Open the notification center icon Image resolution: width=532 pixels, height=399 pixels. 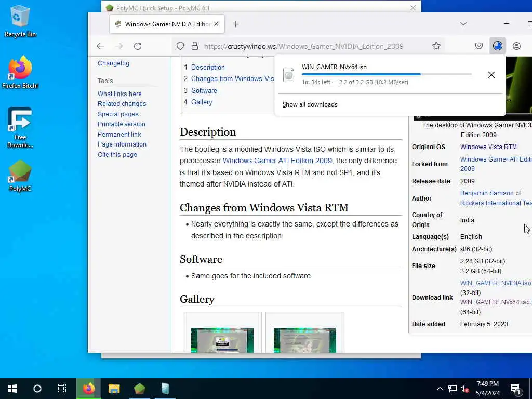click(515, 389)
